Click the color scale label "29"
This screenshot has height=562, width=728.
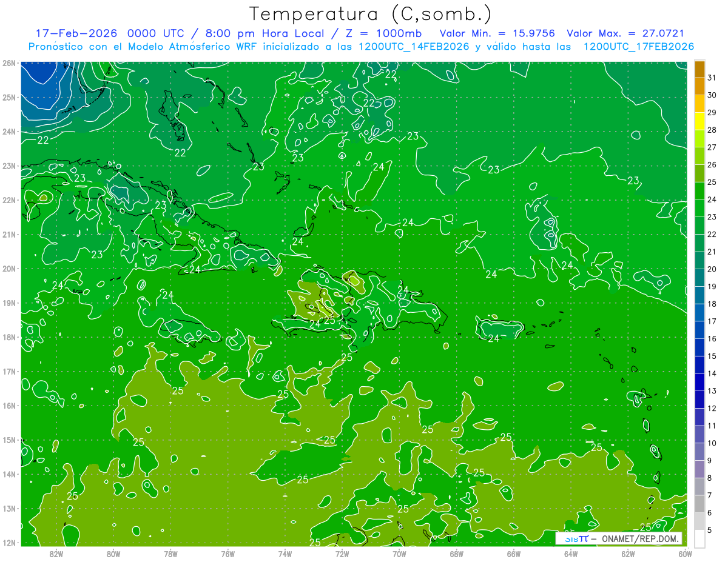712,112
